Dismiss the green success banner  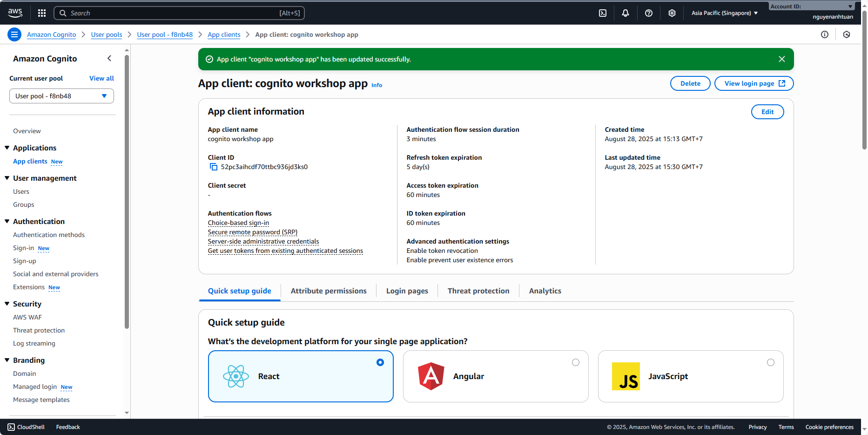coord(782,59)
